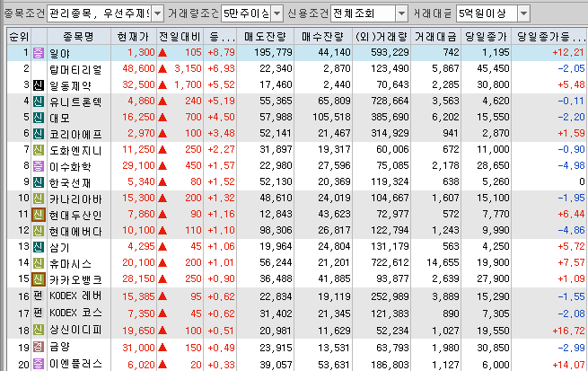588x371 pixels.
Task: Click the 신 badge icon beside 일동제약
Action: coord(39,85)
